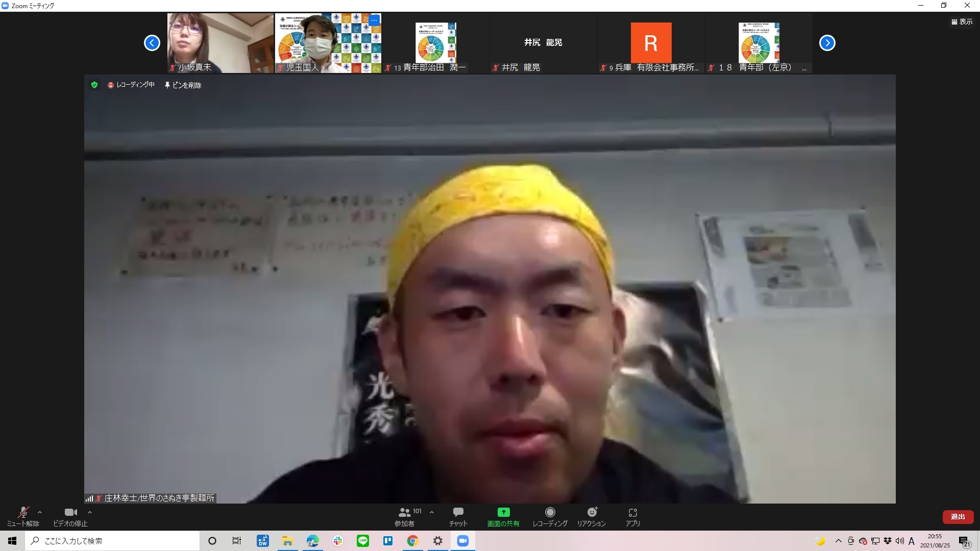Click Meet Now camera tray icon
This screenshot has height=551, width=980.
850,541
